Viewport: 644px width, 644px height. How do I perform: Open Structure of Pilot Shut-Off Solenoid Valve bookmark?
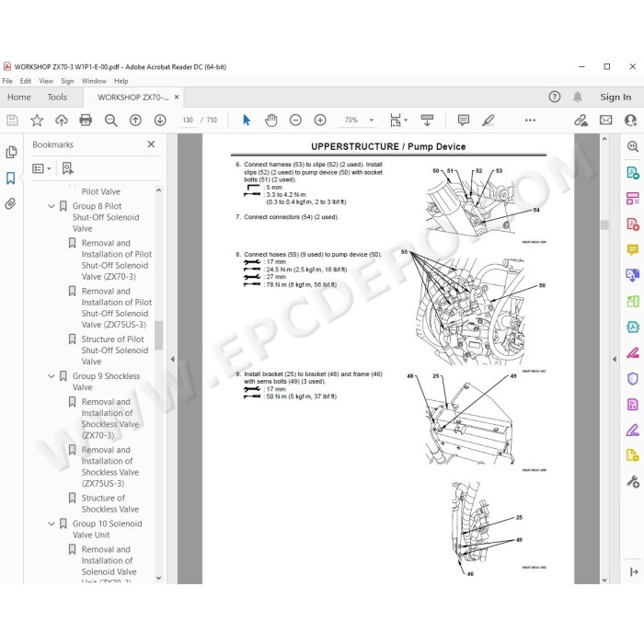tap(115, 351)
